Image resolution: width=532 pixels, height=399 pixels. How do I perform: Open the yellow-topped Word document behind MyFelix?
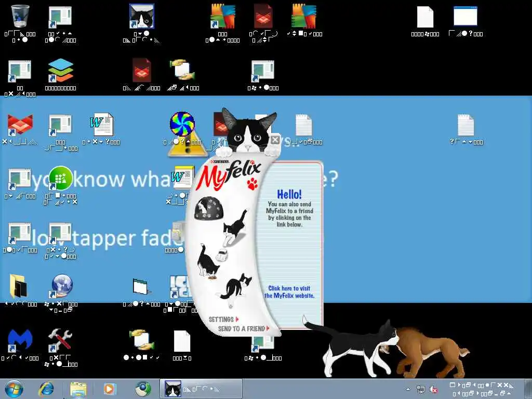(183, 177)
